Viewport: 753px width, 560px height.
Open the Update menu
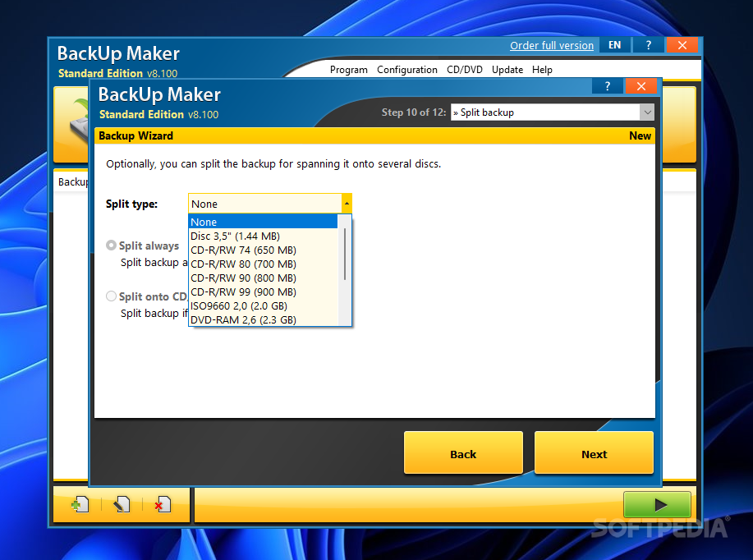(x=507, y=70)
